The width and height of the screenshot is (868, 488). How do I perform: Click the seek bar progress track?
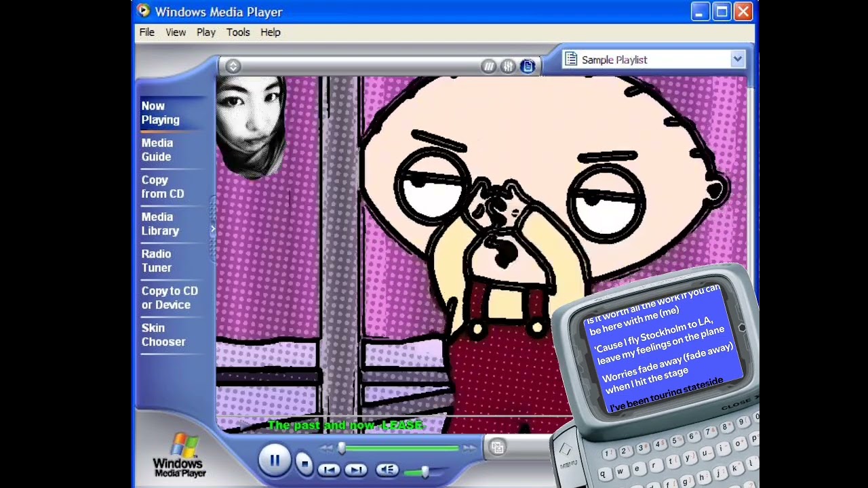[400, 448]
